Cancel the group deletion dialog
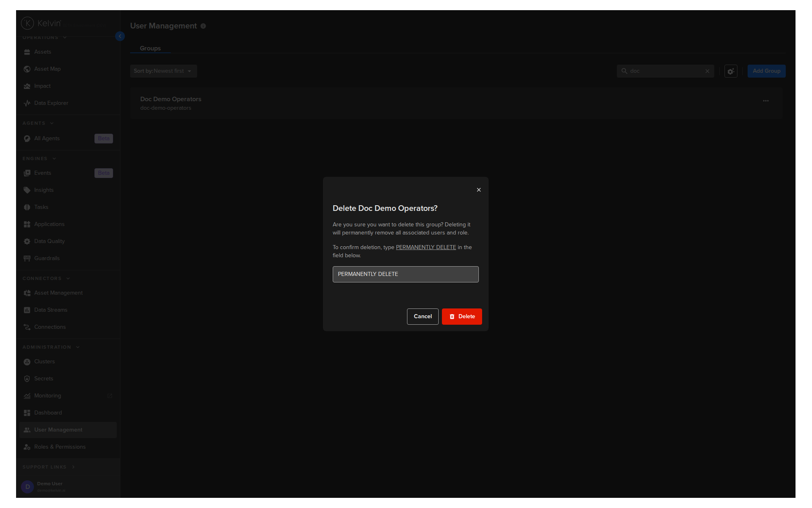This screenshot has height=508, width=812. point(422,317)
